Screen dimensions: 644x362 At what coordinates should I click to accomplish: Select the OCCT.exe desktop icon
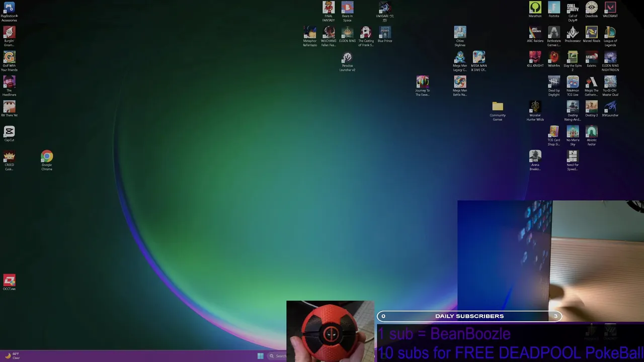[9, 282]
